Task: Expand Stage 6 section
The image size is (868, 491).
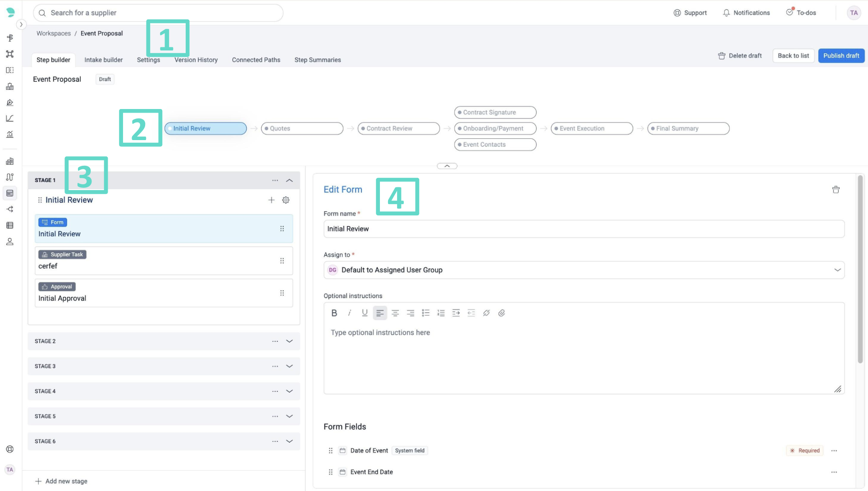Action: point(289,441)
